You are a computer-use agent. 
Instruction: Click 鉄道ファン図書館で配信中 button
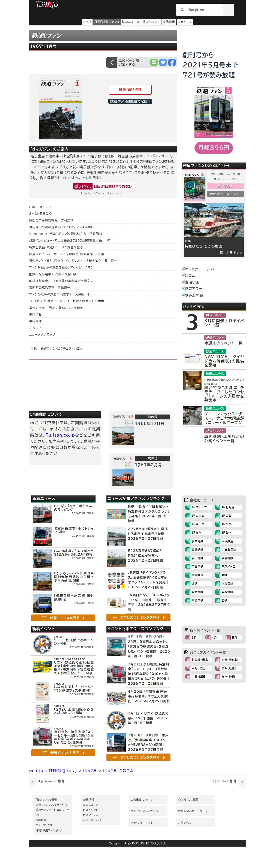coord(130,101)
